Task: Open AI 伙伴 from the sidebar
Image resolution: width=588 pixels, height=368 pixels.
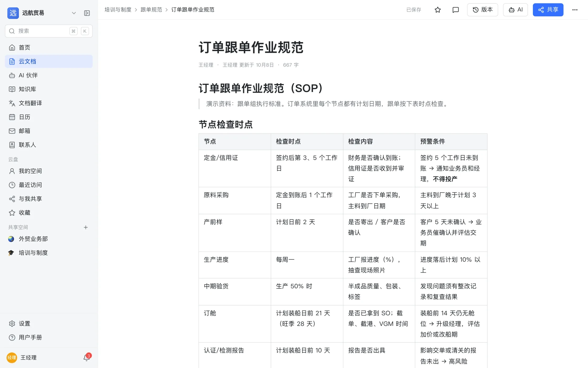Action: (49, 75)
